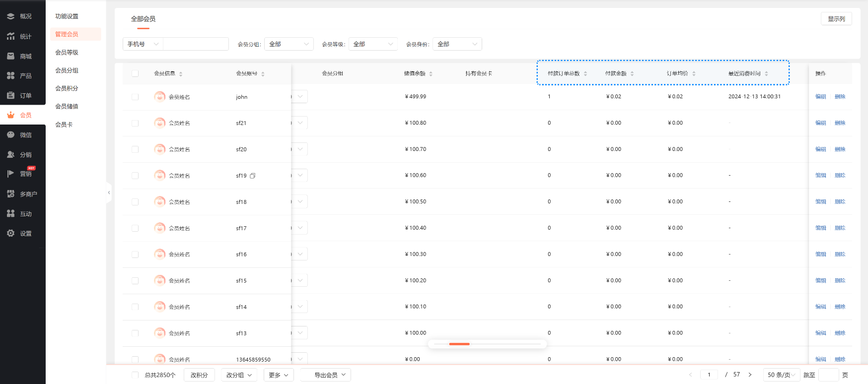Viewport: 868px width, 384px height.
Task: Open the 设置 gear sidebar icon
Action: coord(10,233)
